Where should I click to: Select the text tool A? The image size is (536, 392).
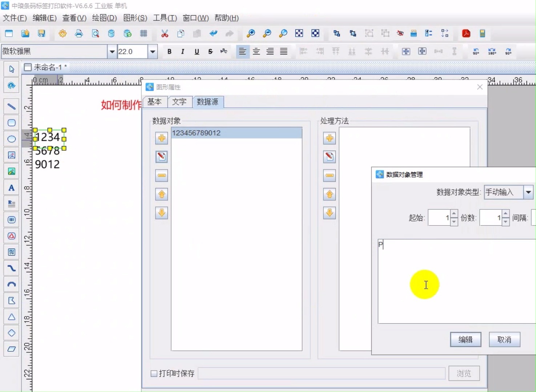click(11, 188)
